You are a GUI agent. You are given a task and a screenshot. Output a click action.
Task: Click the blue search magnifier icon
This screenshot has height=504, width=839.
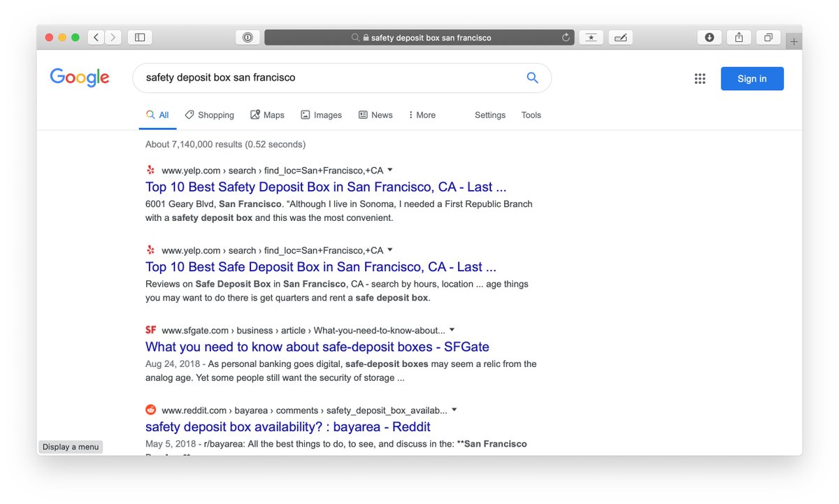pos(532,78)
